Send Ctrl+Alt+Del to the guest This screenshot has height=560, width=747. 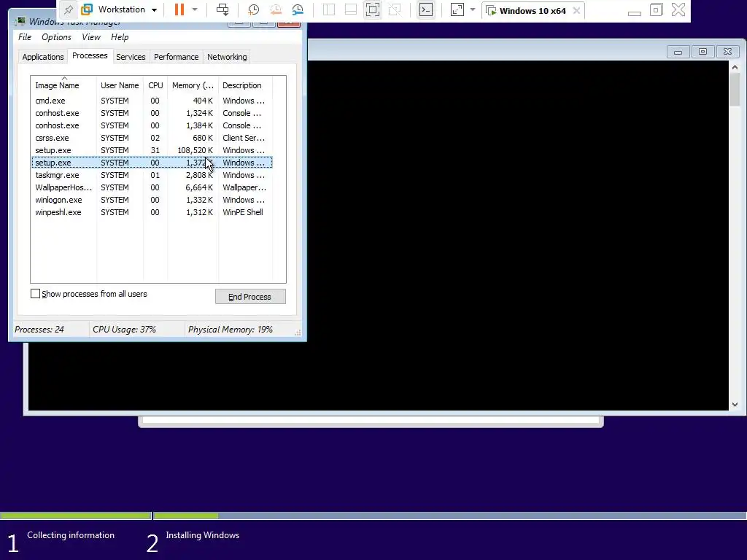[222, 9]
